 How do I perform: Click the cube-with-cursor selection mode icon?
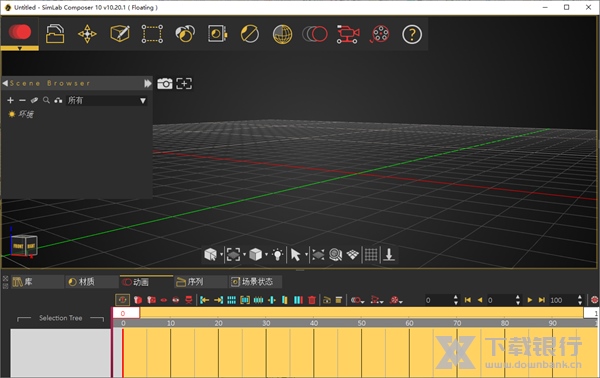click(210, 254)
